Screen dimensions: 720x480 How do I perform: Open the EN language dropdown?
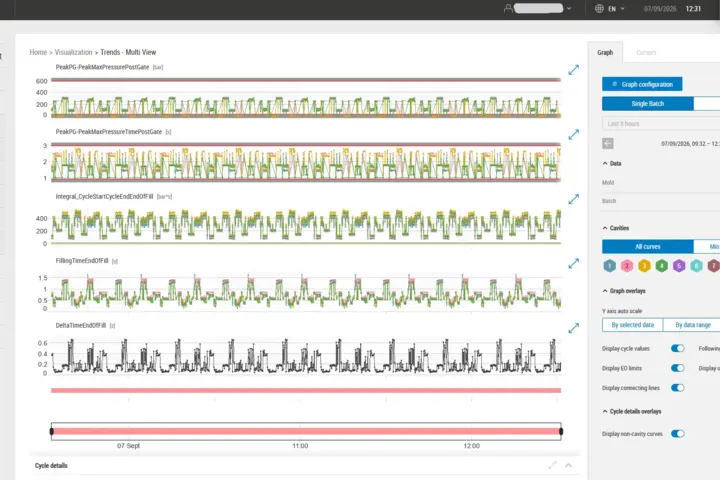coord(616,8)
